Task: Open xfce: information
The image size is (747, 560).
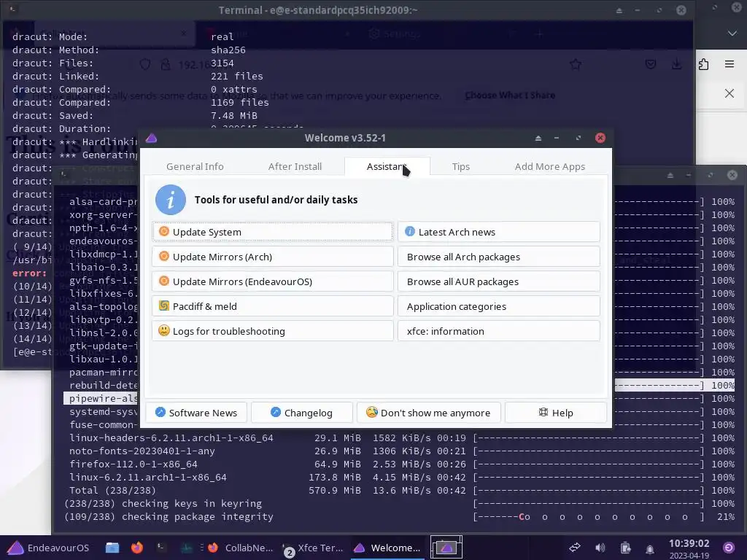Action: coord(499,331)
